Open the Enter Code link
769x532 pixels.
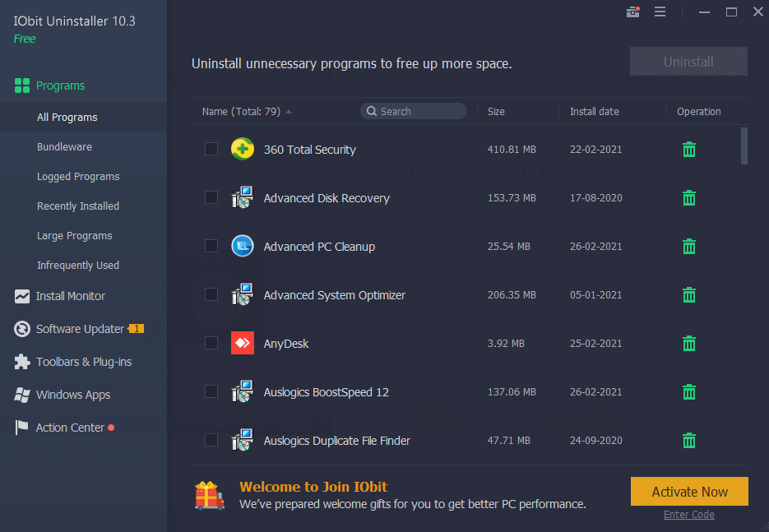(688, 514)
